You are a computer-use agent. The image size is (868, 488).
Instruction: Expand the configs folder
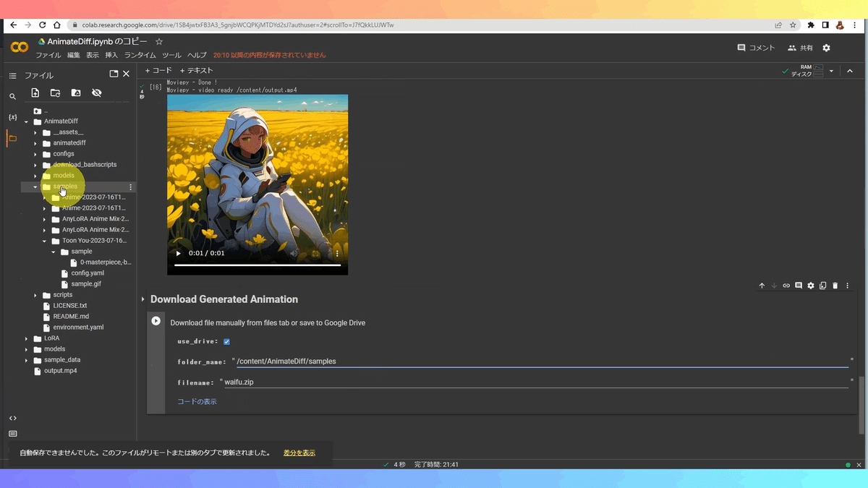point(35,154)
